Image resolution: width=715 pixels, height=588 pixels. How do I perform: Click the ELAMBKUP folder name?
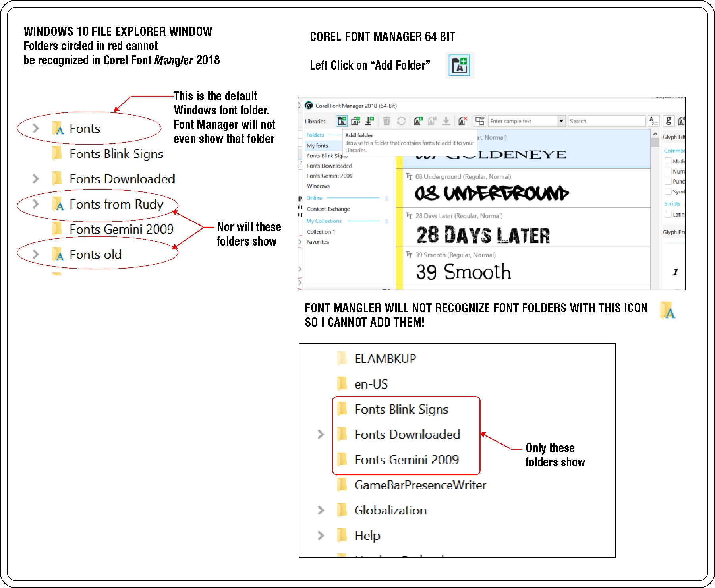click(x=385, y=358)
